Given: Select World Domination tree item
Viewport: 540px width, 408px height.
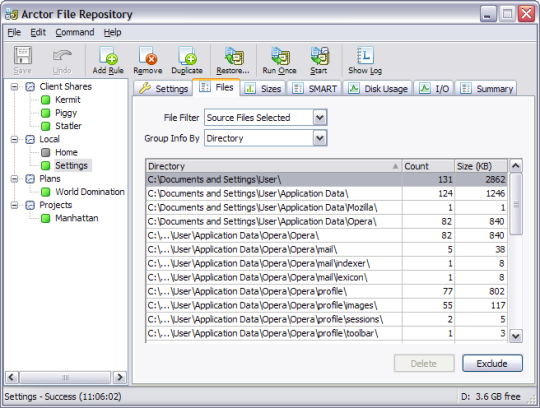Looking at the screenshot, I should point(90,192).
